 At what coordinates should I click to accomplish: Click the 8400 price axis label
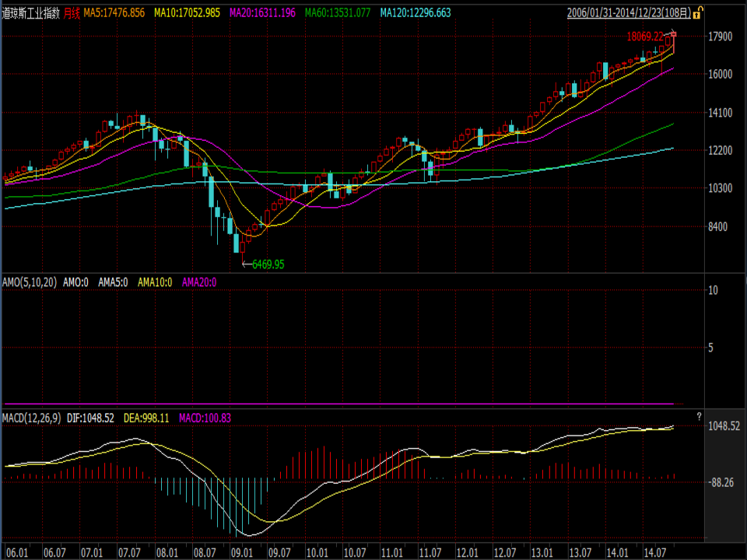click(x=718, y=226)
